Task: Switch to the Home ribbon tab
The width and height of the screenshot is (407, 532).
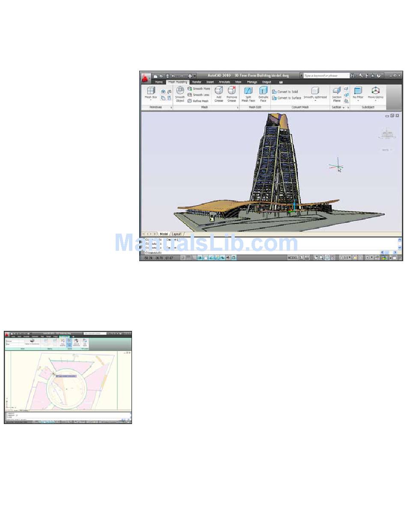Action: click(x=159, y=81)
